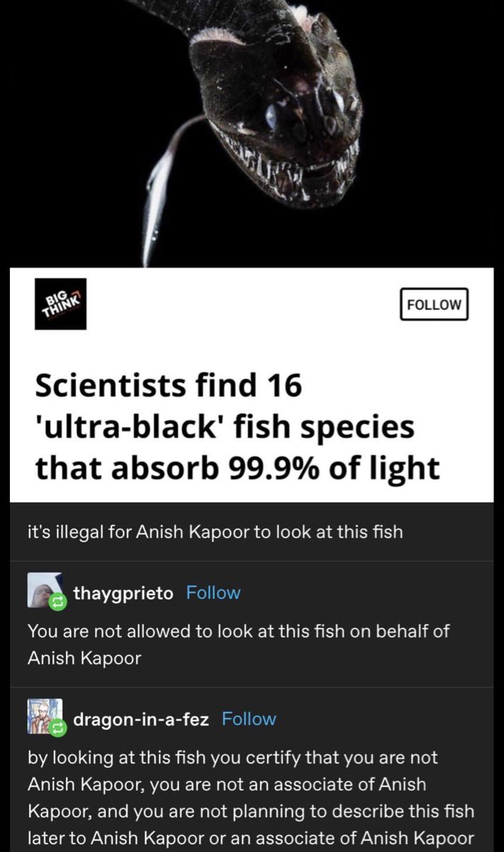Click the FOLLOW button for Big Think
This screenshot has height=852, width=504.
(434, 304)
